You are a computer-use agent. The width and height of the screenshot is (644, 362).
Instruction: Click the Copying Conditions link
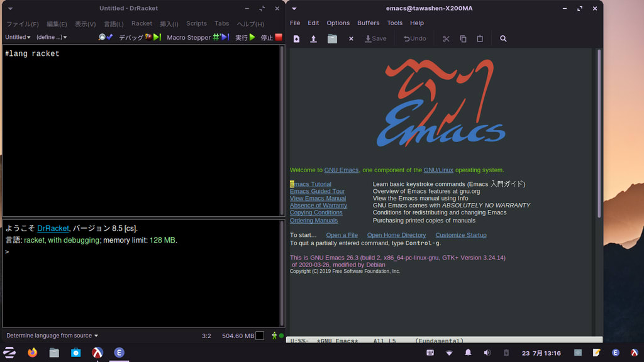pyautogui.click(x=316, y=212)
